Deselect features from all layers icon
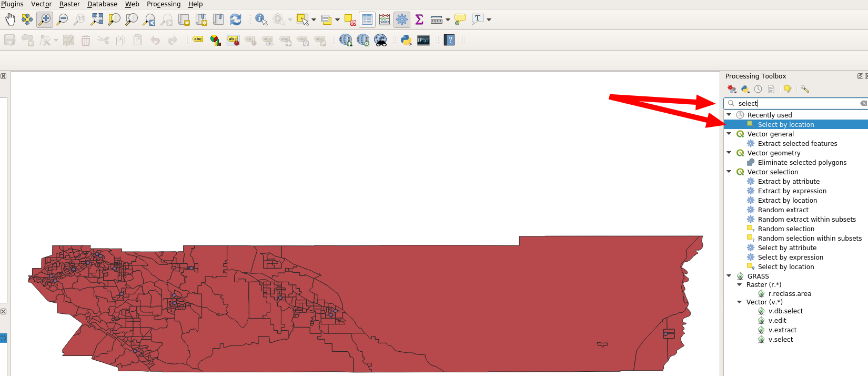 point(350,19)
